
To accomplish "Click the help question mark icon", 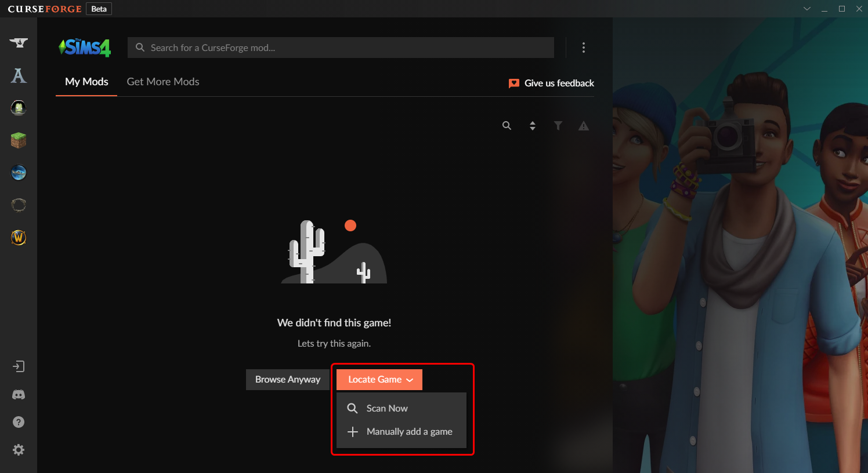I will point(18,422).
